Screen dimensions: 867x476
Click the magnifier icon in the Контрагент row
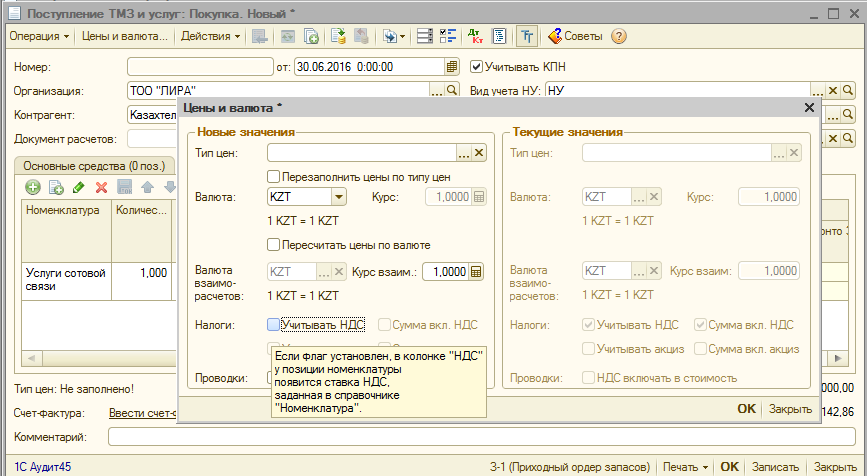848,115
